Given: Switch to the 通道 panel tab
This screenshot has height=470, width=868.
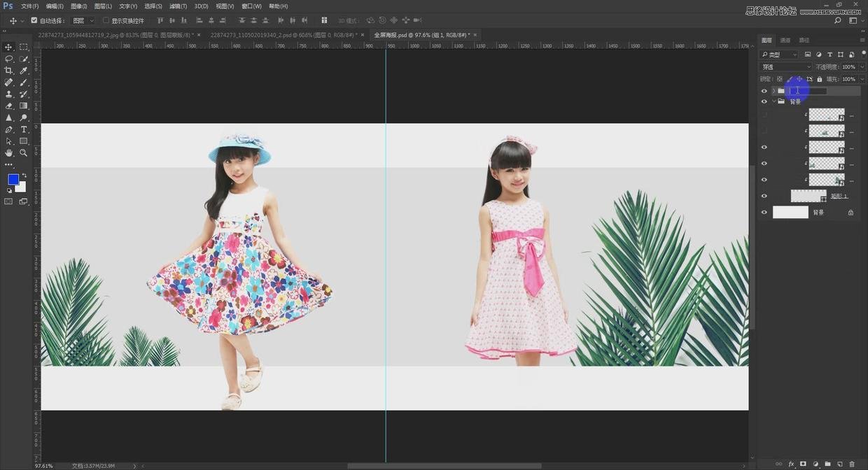Looking at the screenshot, I should click(785, 41).
